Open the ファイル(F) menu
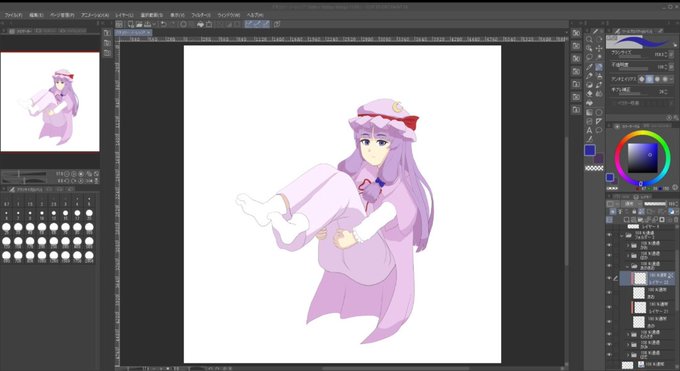Image resolution: width=680 pixels, height=371 pixels. 13,15
